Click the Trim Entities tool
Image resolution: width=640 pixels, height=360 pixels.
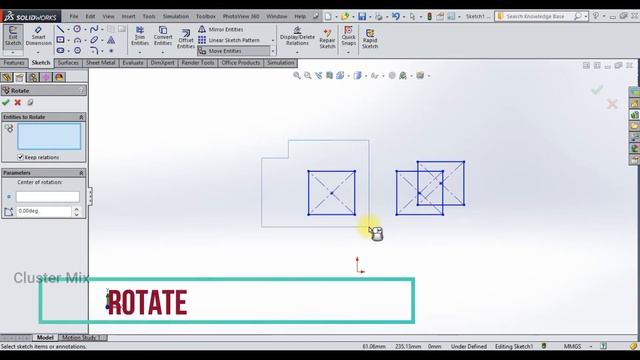(140, 36)
